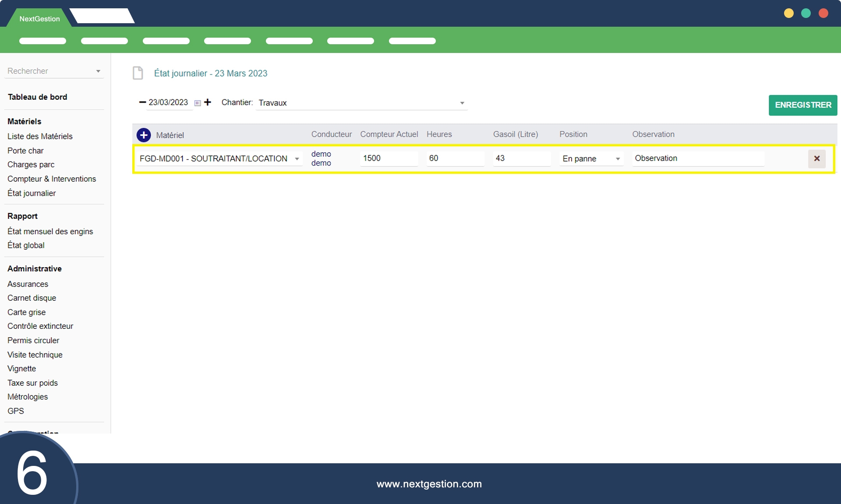Viewport: 841px width, 504px height.
Task: Click the yellow window control dot
Action: coord(788,13)
